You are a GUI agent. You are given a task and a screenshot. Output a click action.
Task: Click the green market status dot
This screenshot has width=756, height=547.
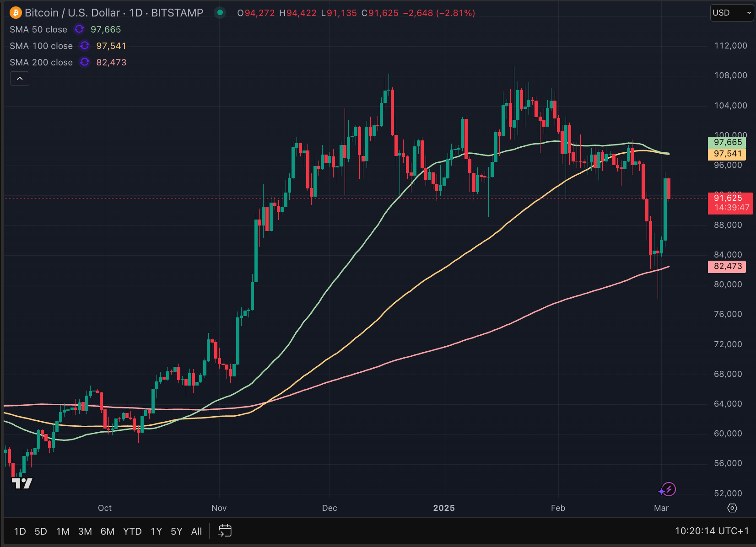(x=220, y=13)
